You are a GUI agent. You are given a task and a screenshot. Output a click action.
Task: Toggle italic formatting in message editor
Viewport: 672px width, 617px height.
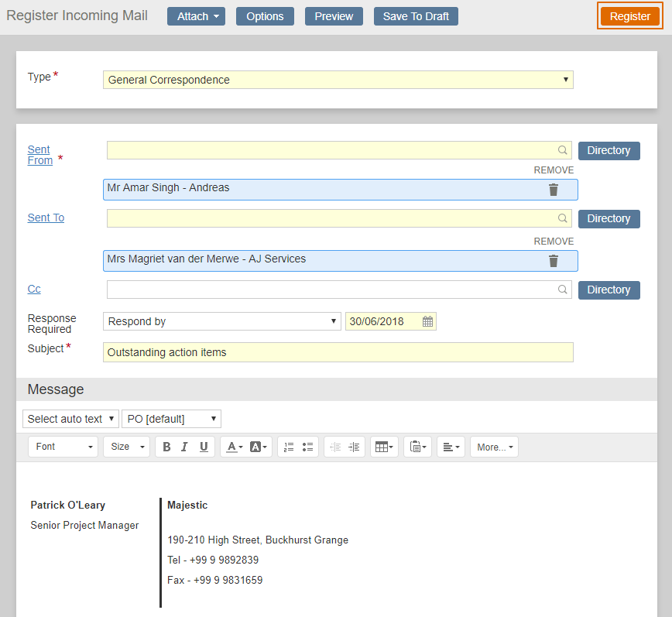pyautogui.click(x=184, y=447)
